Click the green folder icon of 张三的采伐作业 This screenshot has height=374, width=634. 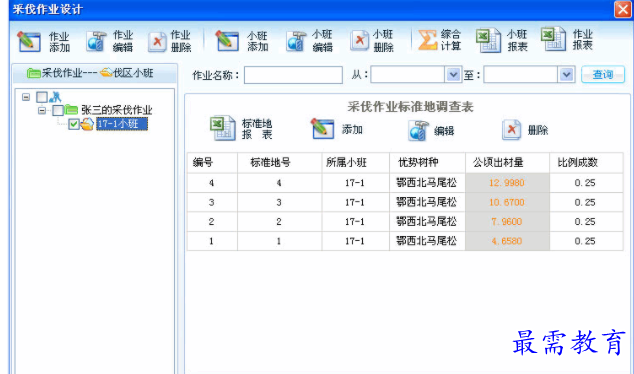[x=71, y=110]
